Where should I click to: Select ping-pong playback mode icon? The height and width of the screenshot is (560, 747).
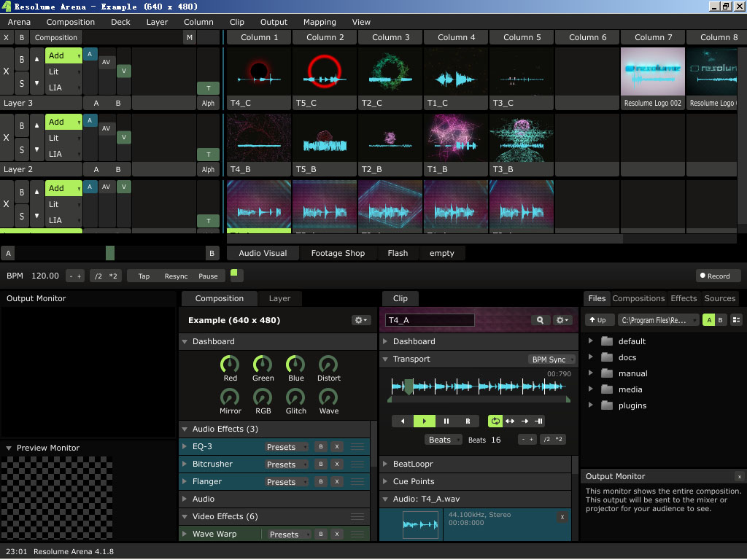tap(510, 421)
